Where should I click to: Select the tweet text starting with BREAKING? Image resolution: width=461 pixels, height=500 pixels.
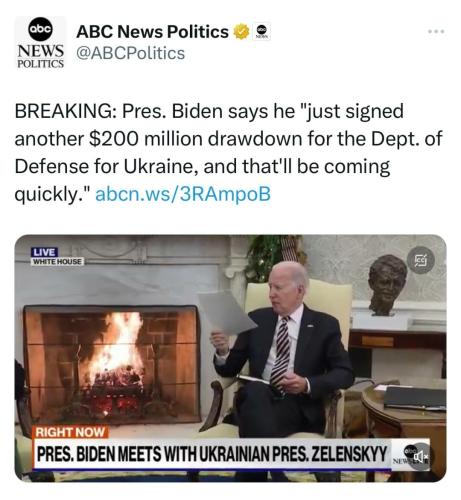(x=228, y=152)
